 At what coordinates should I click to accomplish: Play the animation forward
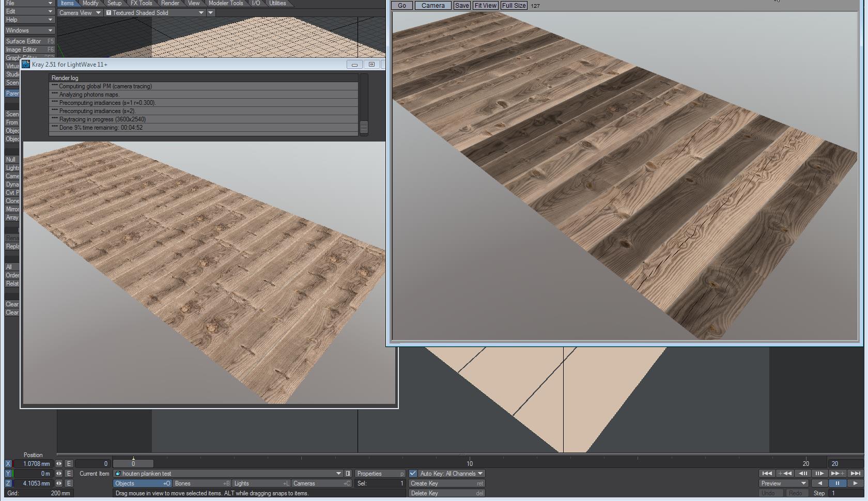[x=855, y=483]
